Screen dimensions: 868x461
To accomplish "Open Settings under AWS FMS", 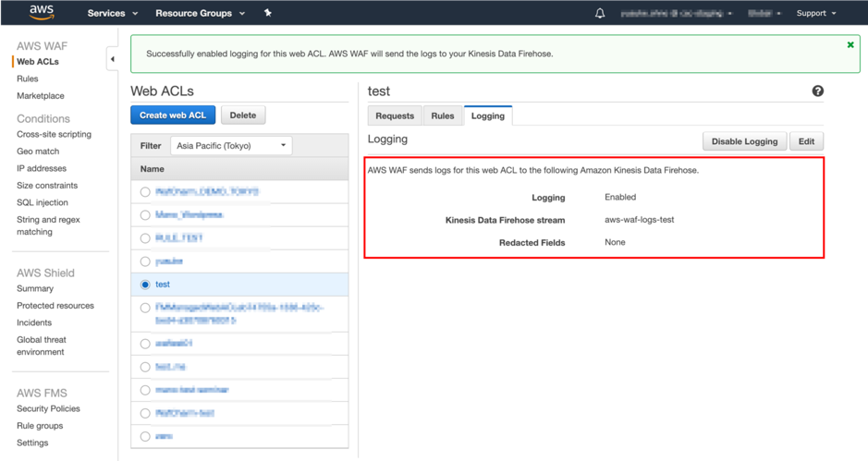I will 32,443.
